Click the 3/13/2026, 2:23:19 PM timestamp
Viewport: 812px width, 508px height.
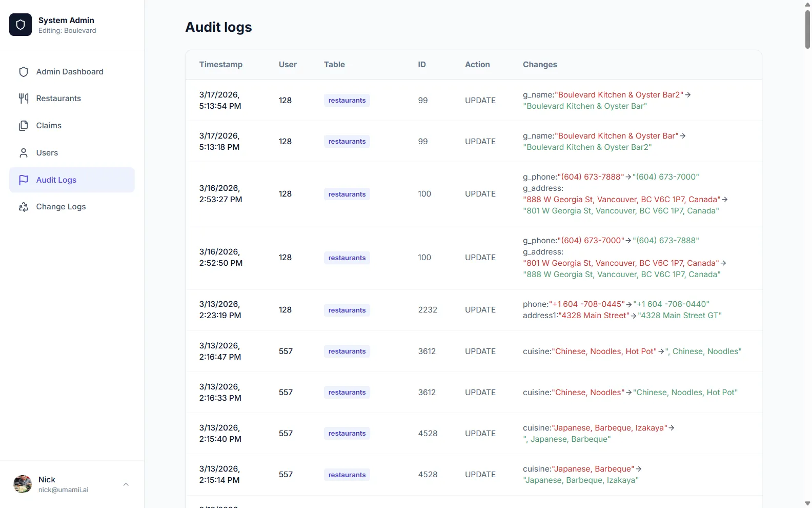[220, 310]
